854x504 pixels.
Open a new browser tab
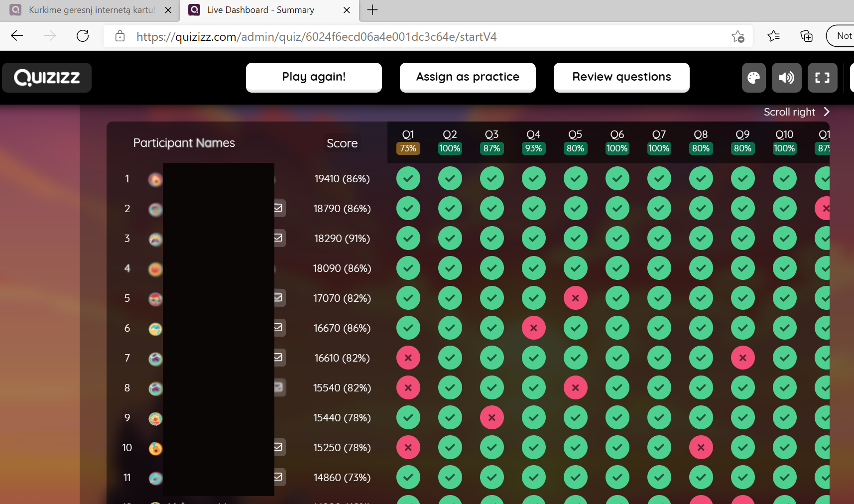(372, 10)
